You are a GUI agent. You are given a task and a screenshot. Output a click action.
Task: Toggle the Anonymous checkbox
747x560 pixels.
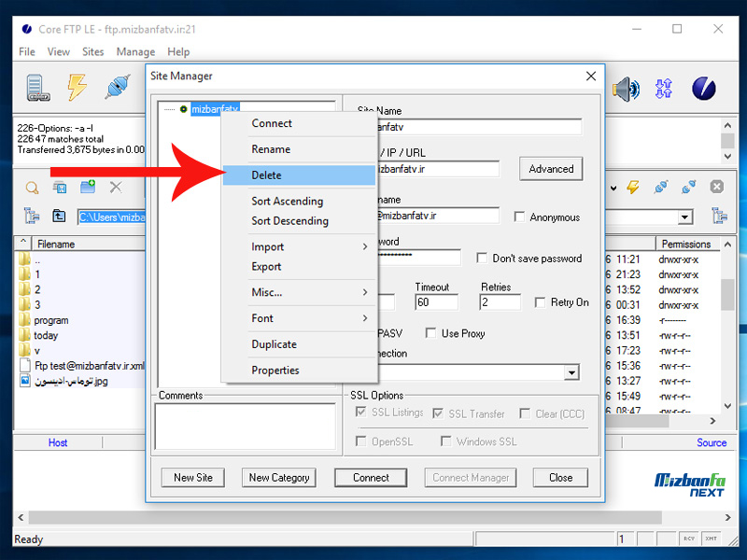[519, 217]
